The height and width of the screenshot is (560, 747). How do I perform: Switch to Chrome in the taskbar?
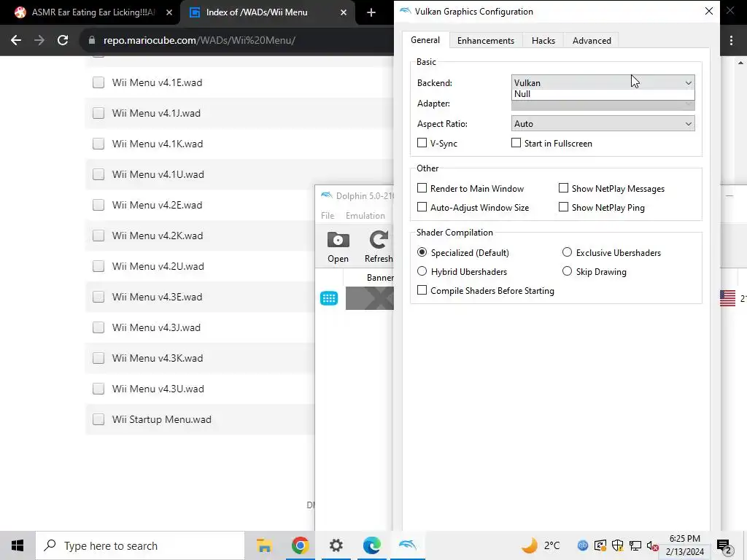(300, 545)
